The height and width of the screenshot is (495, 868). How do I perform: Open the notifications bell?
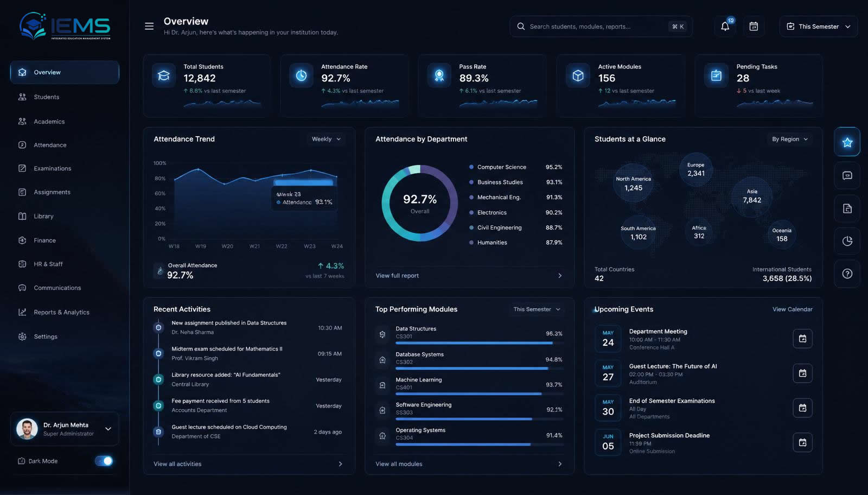click(x=725, y=26)
